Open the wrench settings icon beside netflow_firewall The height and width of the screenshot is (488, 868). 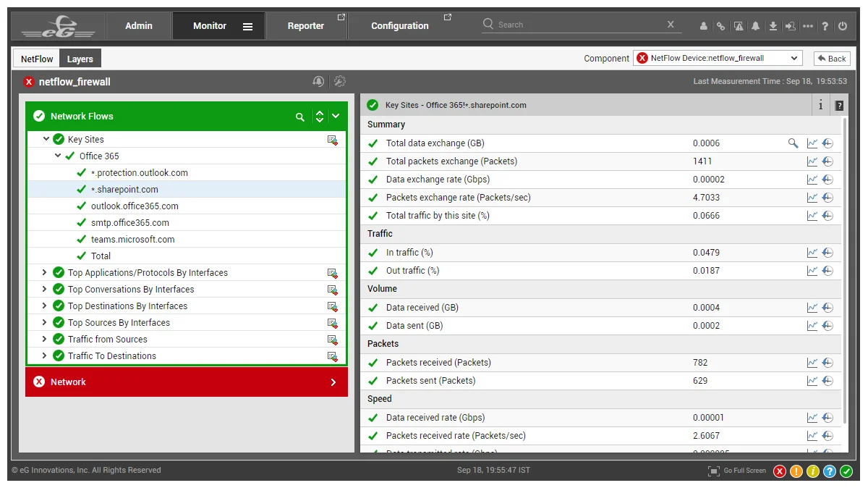tap(339, 82)
